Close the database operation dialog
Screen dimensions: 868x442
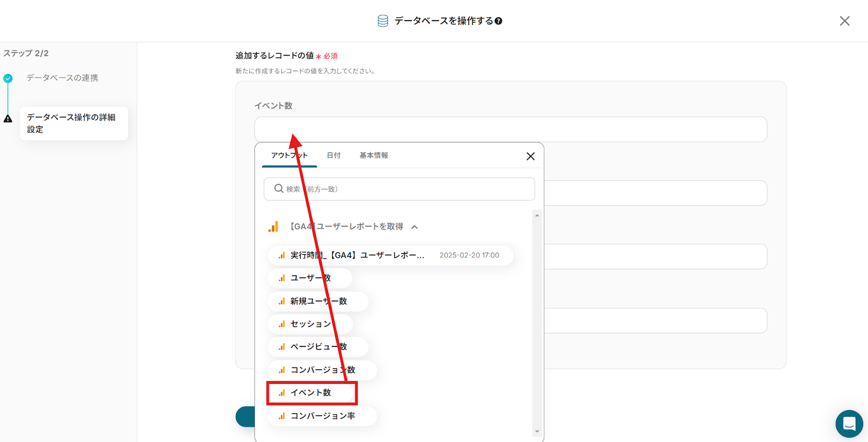coord(845,21)
